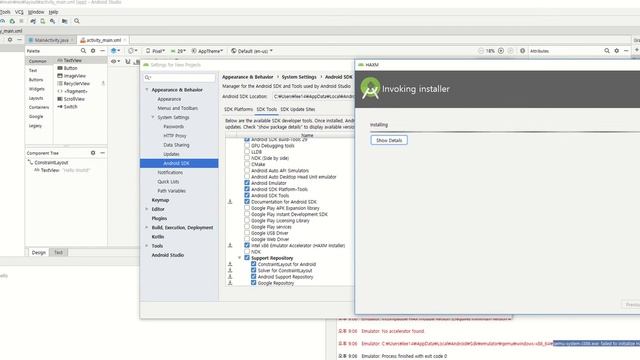The image size is (640, 360).
Task: Expand Build, Execution, Deployment node
Action: tap(147, 227)
